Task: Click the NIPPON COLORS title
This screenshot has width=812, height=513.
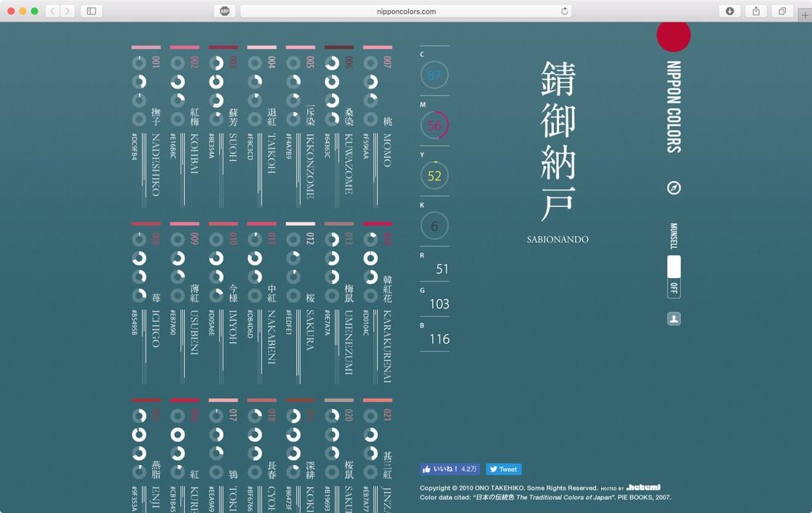Action: (x=674, y=107)
